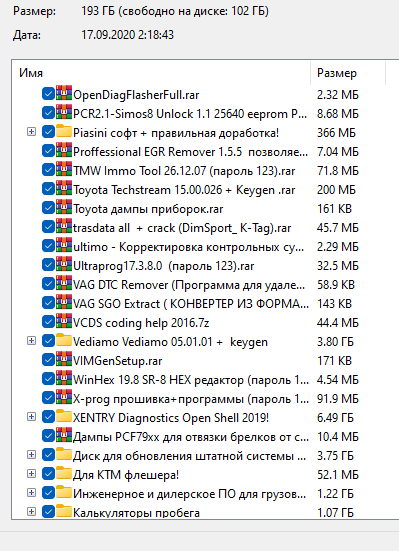Click the Piasini софт folder icon
This screenshot has height=551, width=399.
pos(64,131)
